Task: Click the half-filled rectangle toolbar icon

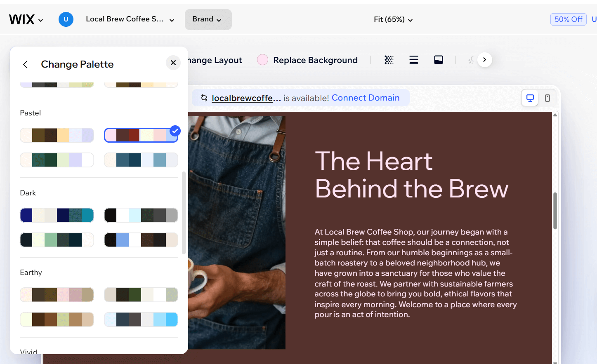Action: tap(438, 60)
